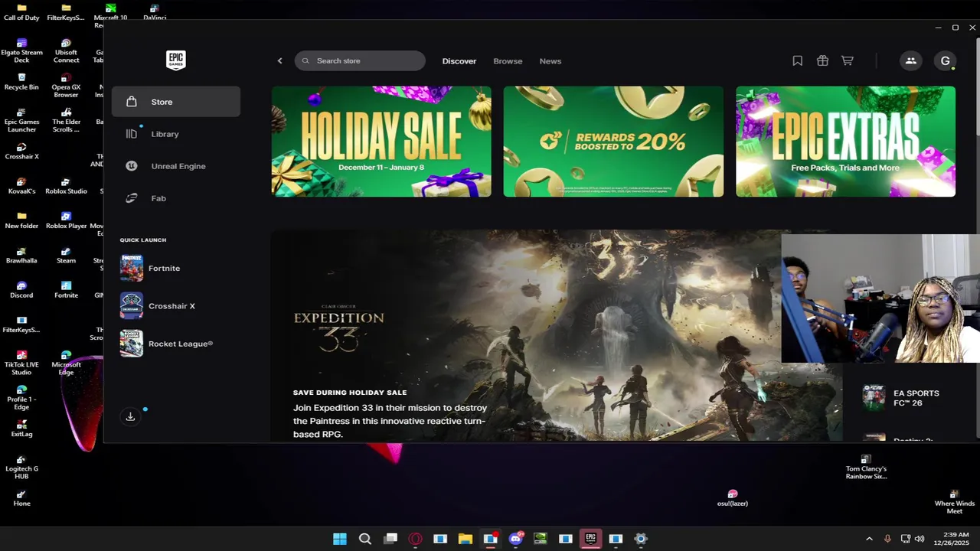The image size is (980, 551).
Task: Open the shopping cart
Action: pyautogui.click(x=848, y=61)
